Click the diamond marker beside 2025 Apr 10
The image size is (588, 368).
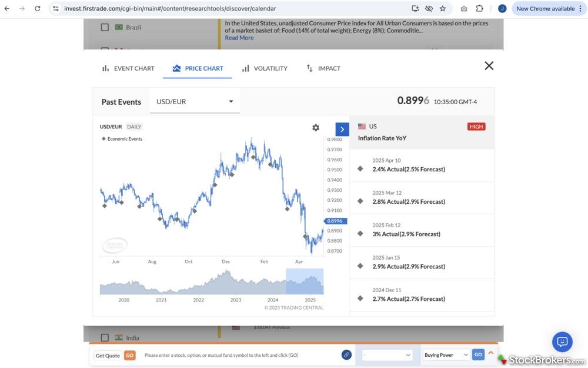360,169
